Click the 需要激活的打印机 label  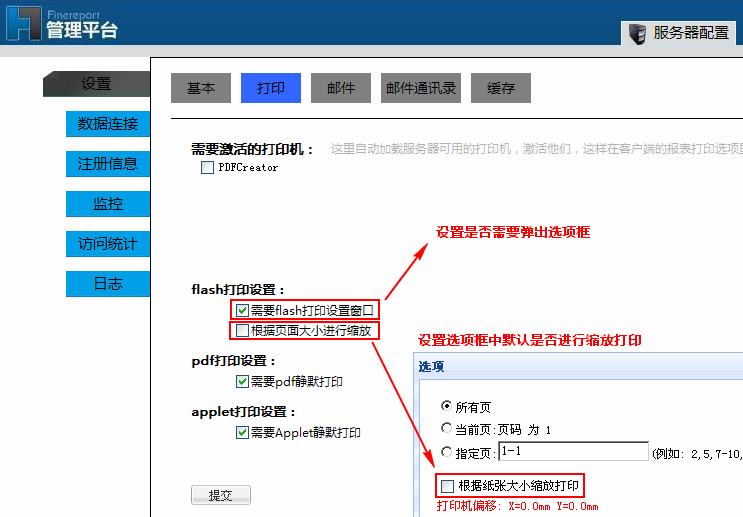pyautogui.click(x=252, y=149)
